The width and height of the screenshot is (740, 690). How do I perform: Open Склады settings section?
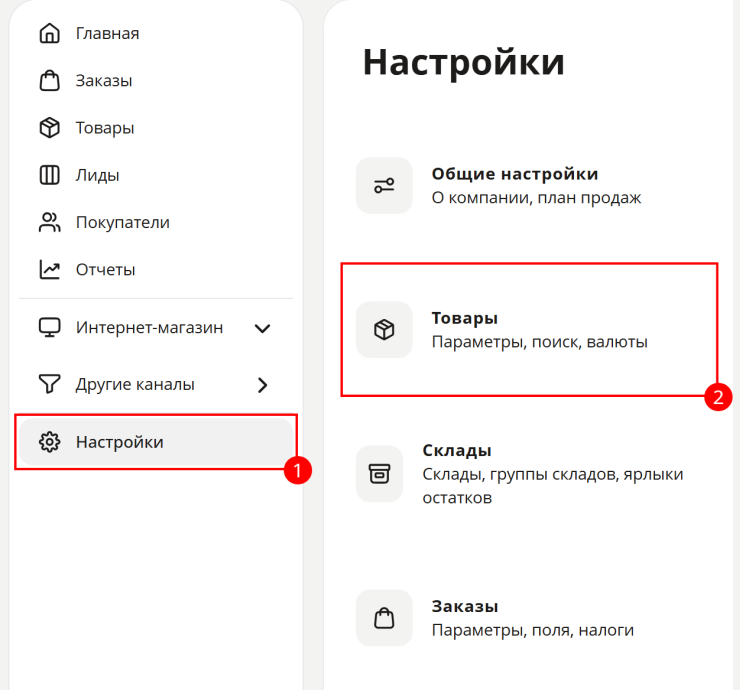point(457,451)
